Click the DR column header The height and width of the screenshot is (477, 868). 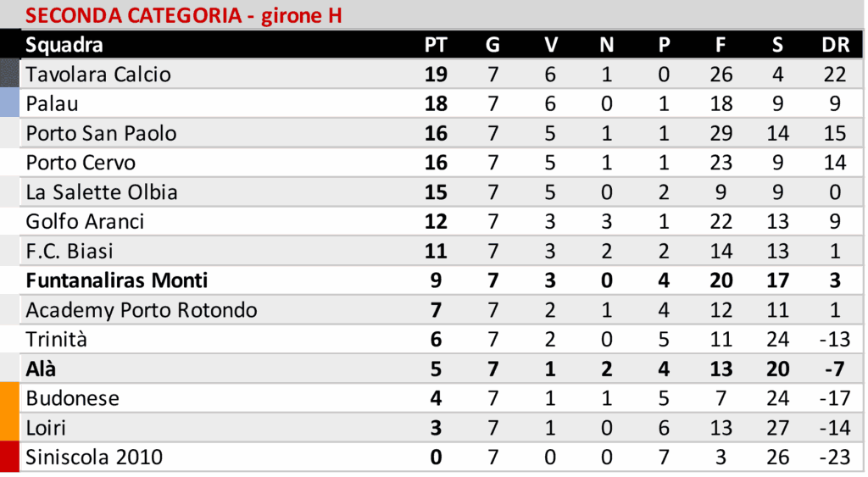835,45
